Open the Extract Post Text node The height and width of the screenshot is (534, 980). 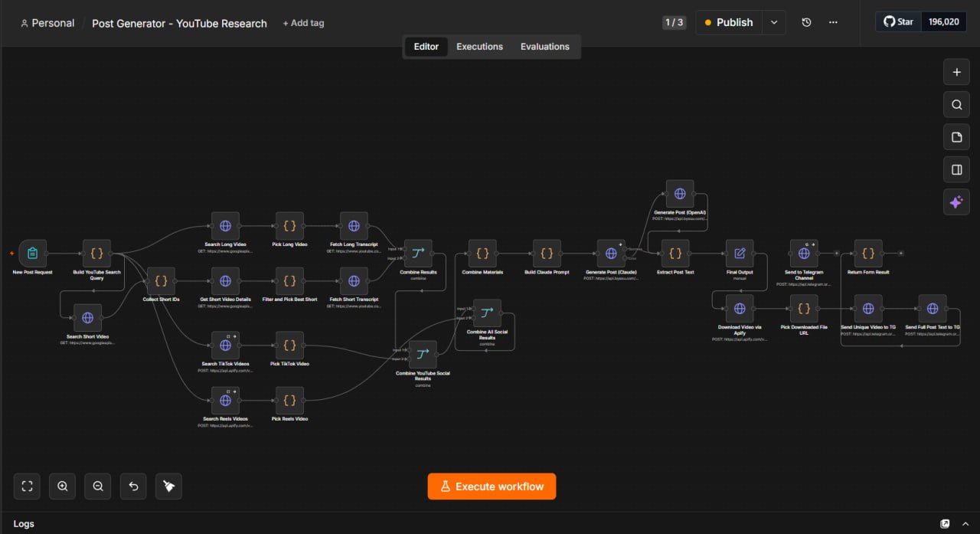point(675,254)
